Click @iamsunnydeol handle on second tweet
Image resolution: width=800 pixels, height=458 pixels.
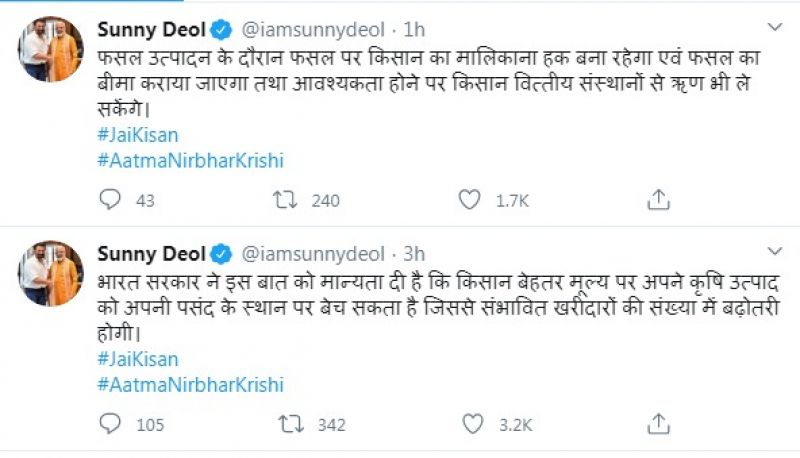[x=310, y=254]
